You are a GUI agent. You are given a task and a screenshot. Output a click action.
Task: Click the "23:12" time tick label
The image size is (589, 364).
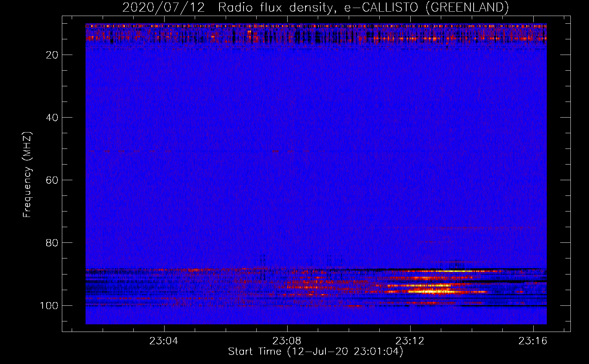pos(410,341)
